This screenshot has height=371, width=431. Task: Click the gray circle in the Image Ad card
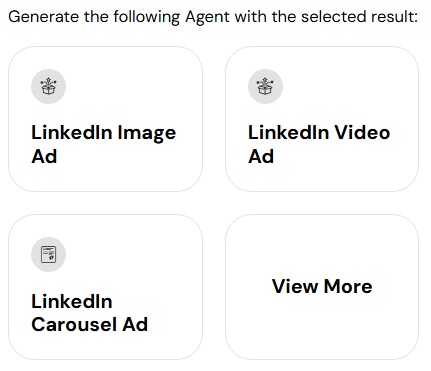48,86
